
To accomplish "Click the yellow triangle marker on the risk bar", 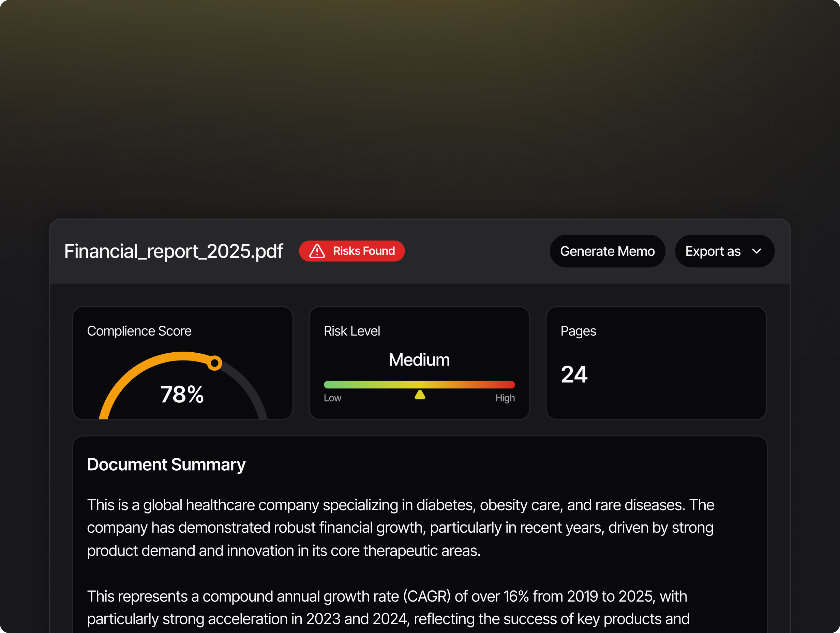I will click(420, 395).
